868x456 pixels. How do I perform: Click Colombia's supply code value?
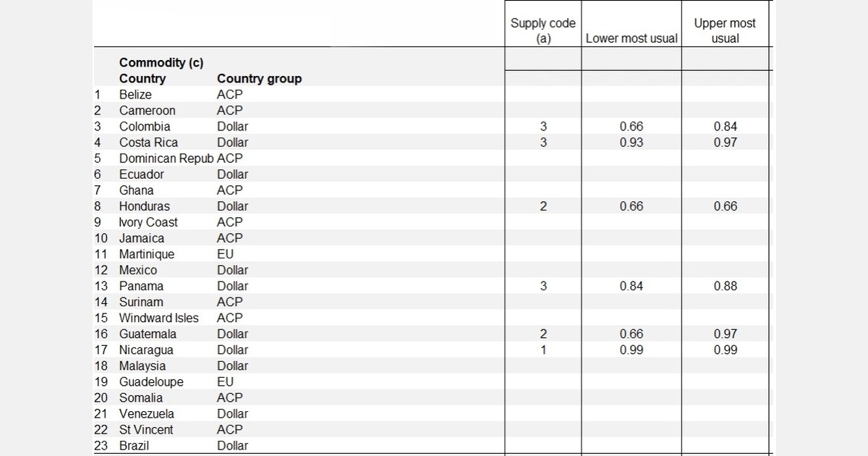coord(543,127)
